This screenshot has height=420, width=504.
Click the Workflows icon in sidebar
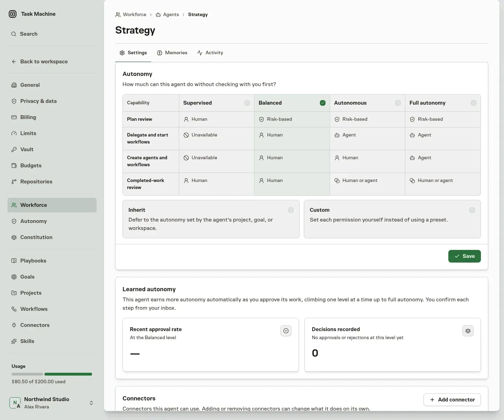14,309
